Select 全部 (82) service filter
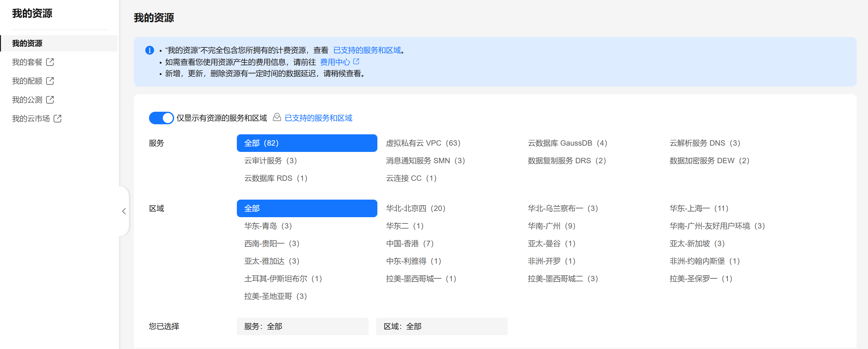 tap(306, 143)
